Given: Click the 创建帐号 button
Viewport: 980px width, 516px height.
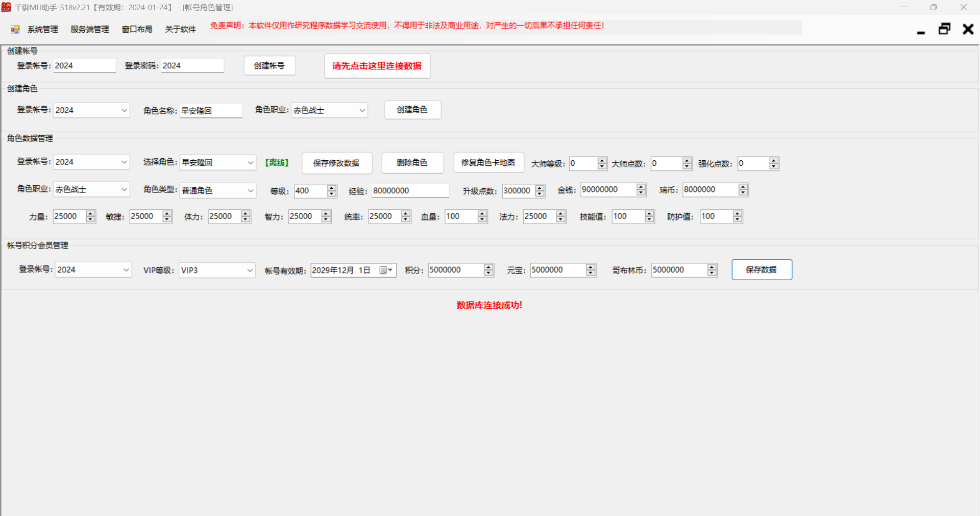Looking at the screenshot, I should pyautogui.click(x=269, y=66).
